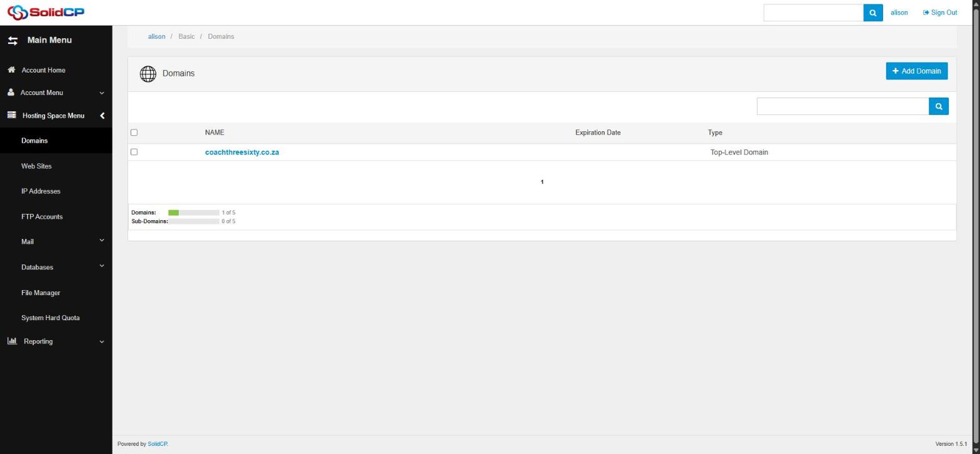The image size is (980, 454).
Task: Click the Account Home house icon
Action: click(x=11, y=69)
